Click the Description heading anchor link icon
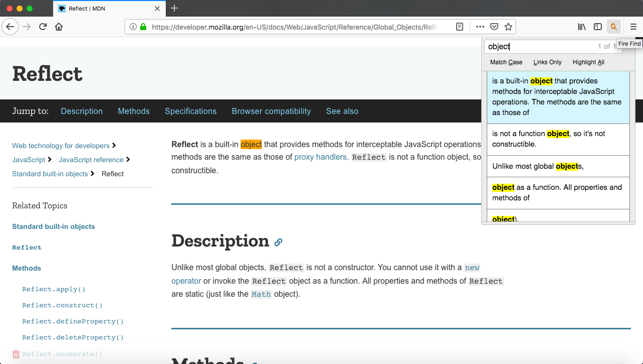 [278, 242]
